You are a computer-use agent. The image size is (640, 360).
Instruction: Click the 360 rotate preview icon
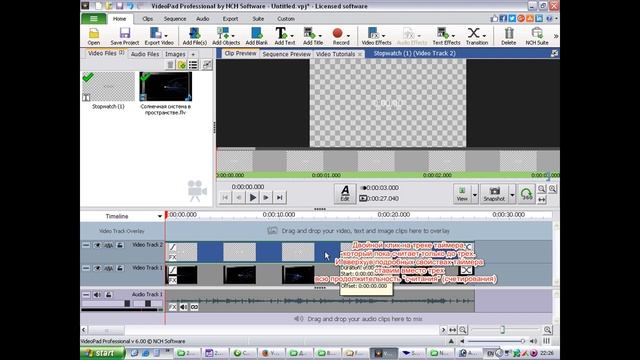point(527,193)
